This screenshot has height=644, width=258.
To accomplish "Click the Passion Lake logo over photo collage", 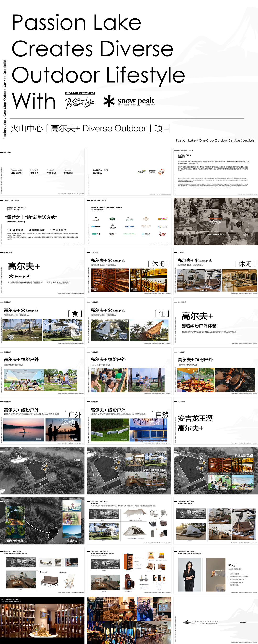I will (x=215, y=222).
